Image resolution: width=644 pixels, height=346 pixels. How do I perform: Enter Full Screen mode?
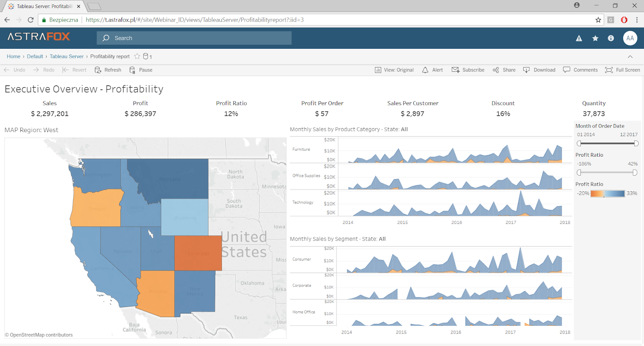[x=622, y=70]
